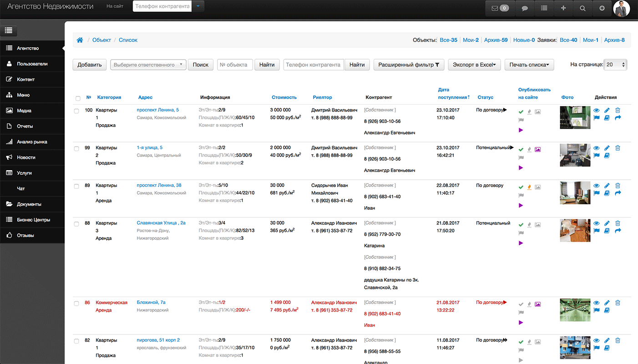Check the checkbox for object 100
638x364 pixels.
[x=76, y=111]
